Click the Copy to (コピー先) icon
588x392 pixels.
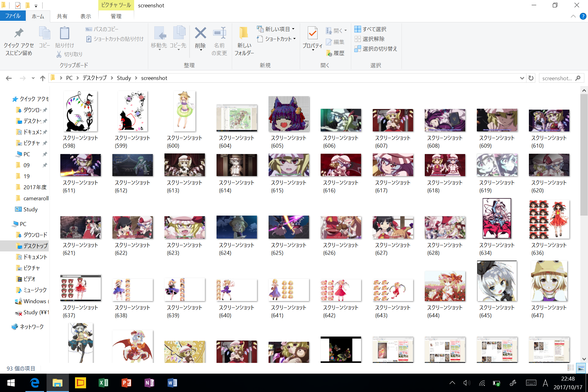[x=179, y=33]
